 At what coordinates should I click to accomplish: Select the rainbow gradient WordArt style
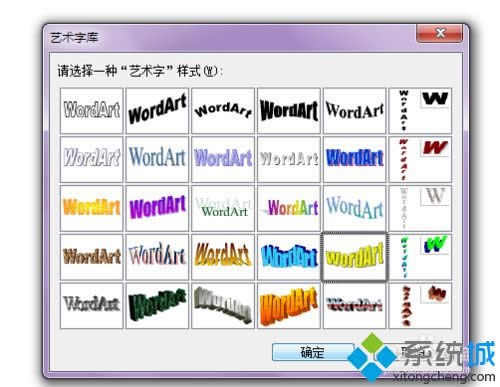pos(289,208)
